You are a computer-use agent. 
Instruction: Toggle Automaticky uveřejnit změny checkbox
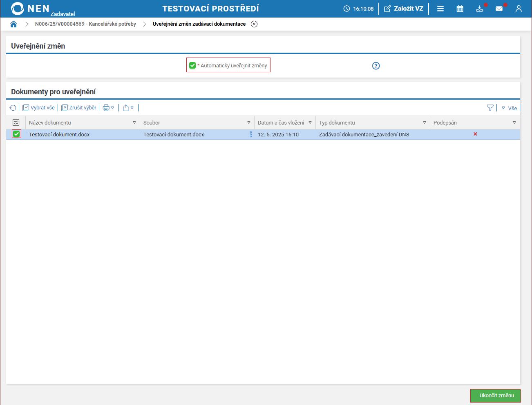click(192, 65)
